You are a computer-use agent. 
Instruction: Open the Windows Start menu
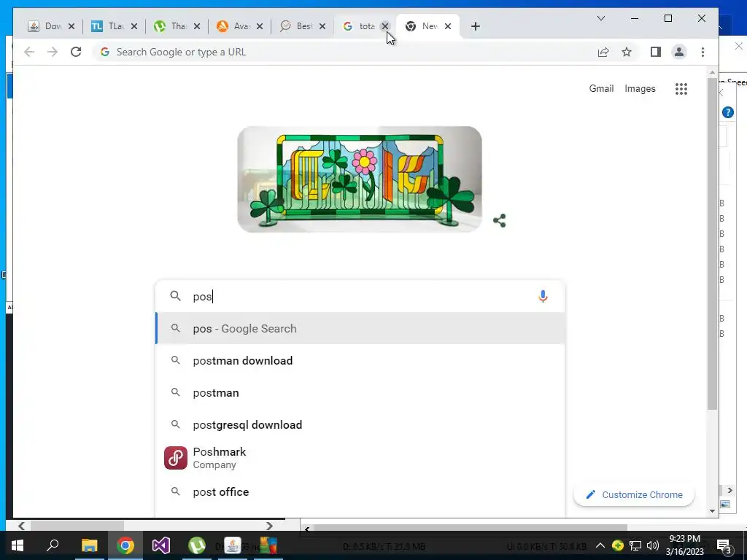pyautogui.click(x=18, y=545)
